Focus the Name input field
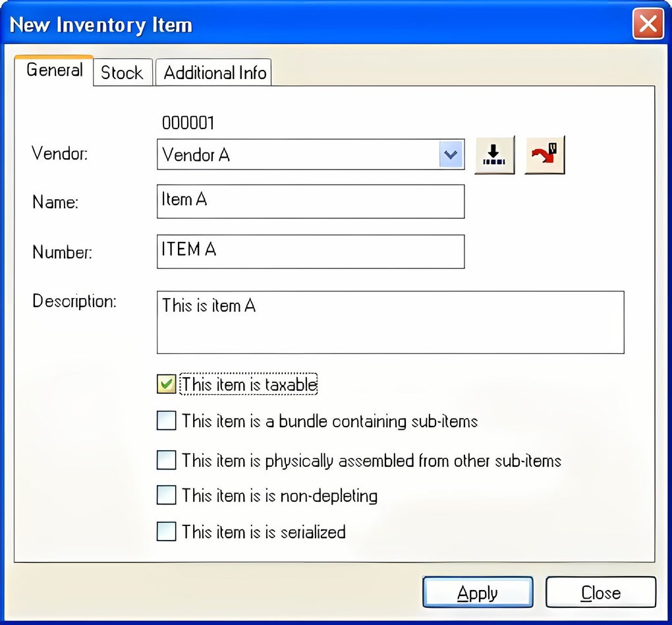 pos(311,202)
